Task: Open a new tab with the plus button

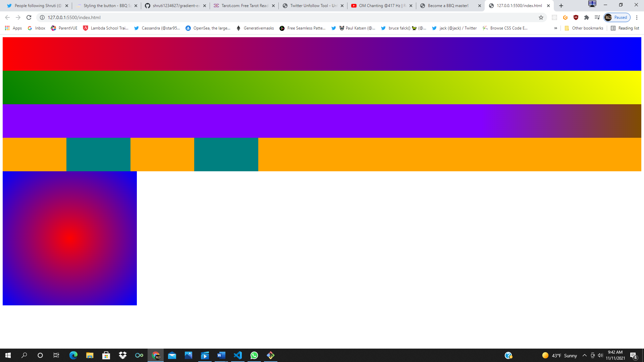Action: (561, 6)
